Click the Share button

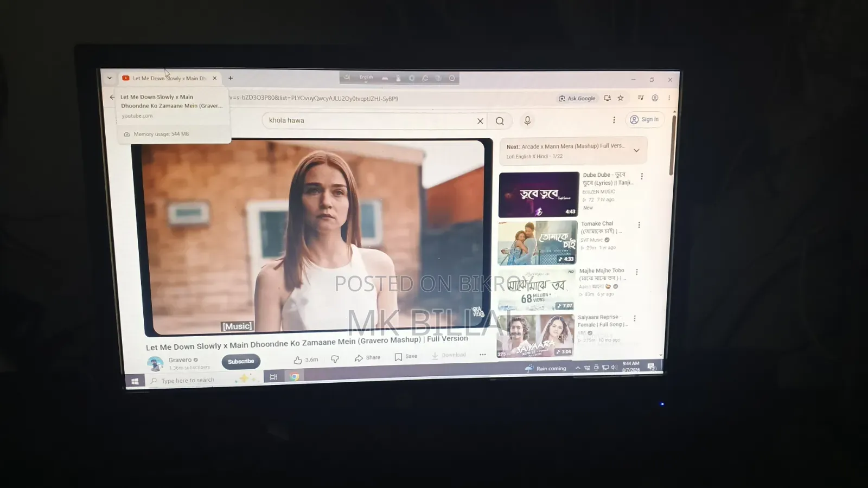367,358
